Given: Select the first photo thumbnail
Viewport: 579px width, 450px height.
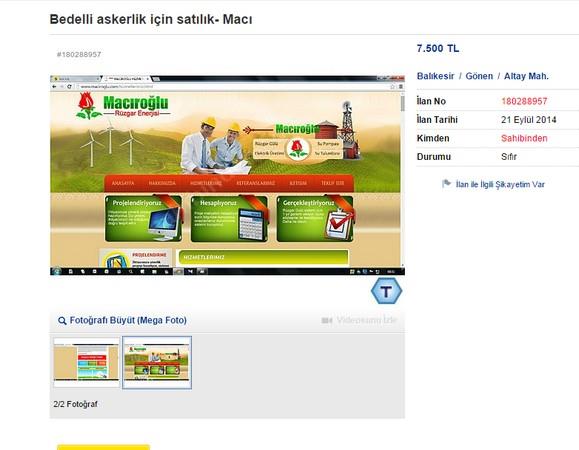Looking at the screenshot, I should 86,362.
